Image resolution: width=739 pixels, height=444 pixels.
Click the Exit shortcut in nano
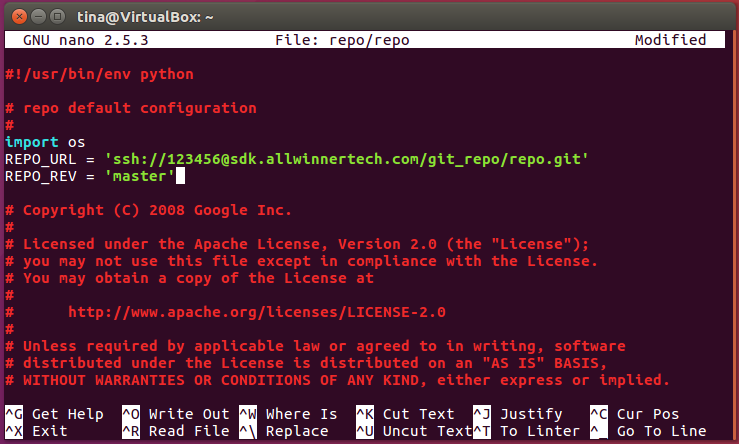[x=49, y=431]
